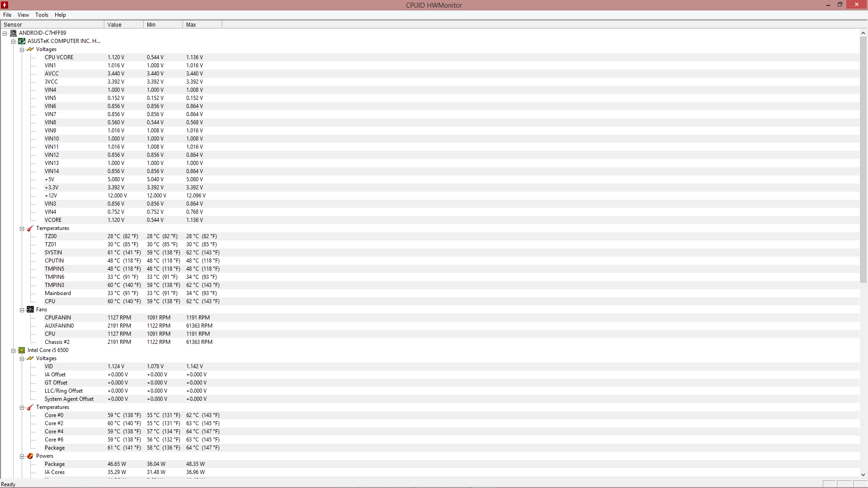Click the motherboard Voltages waveform icon
Image resolution: width=868 pixels, height=488 pixels.
coord(30,49)
